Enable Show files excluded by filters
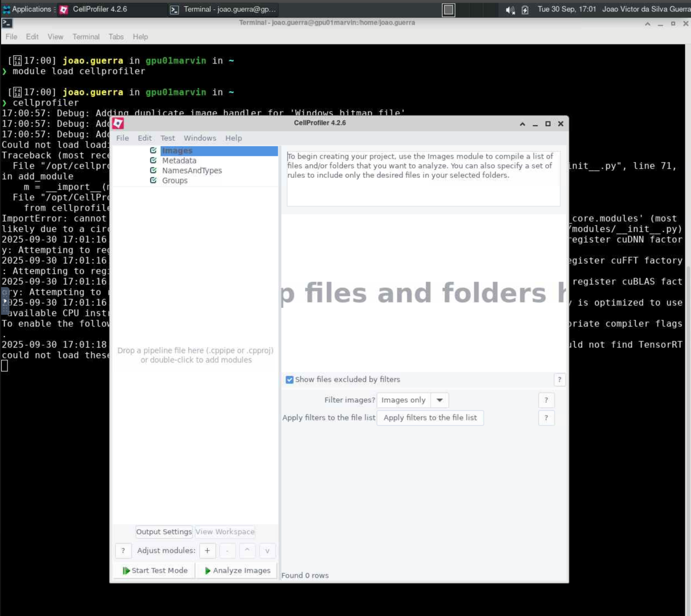Viewport: 691px width, 616px height. click(x=289, y=379)
